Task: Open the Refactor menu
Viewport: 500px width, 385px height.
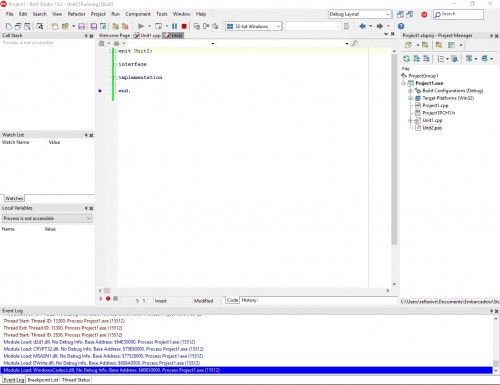Action: coord(76,14)
